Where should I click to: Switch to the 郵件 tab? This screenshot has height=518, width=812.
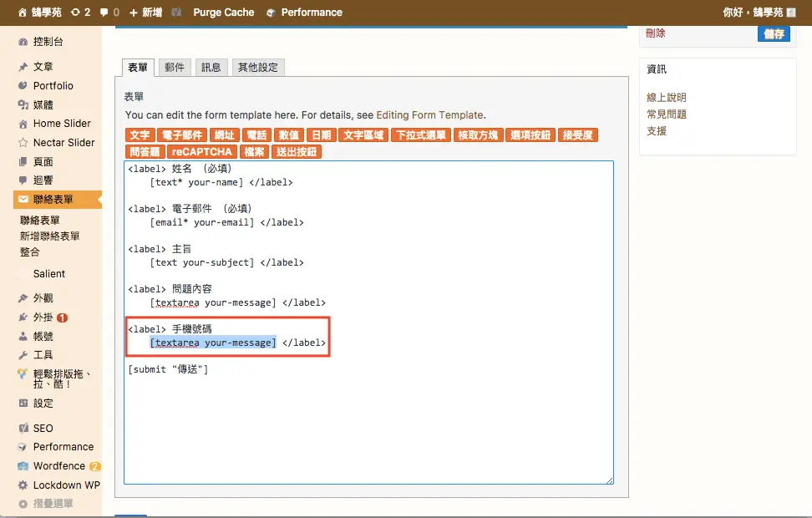click(x=175, y=68)
